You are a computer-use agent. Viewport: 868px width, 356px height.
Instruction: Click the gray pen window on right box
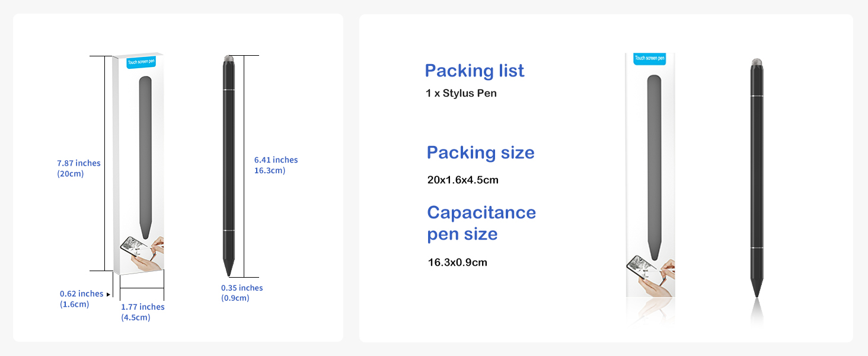pyautogui.click(x=654, y=167)
